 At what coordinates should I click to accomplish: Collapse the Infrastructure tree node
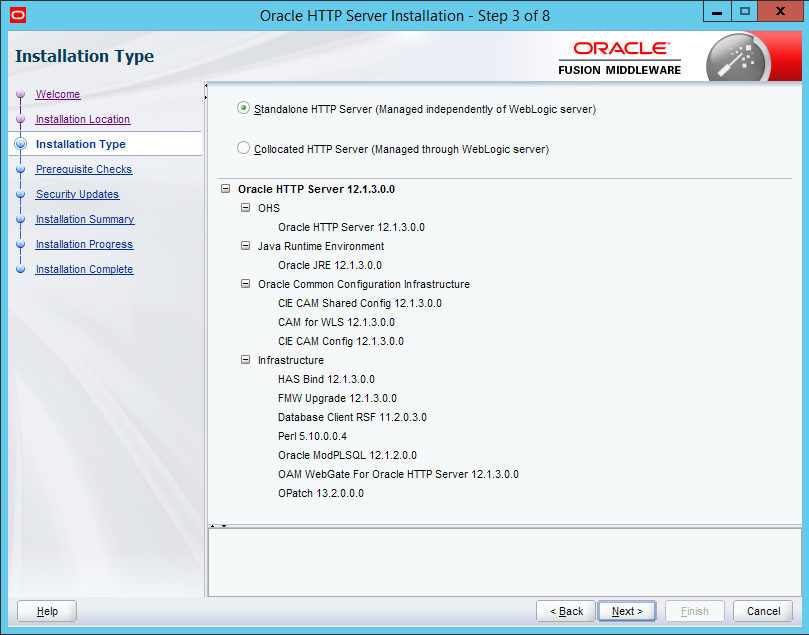tap(246, 360)
